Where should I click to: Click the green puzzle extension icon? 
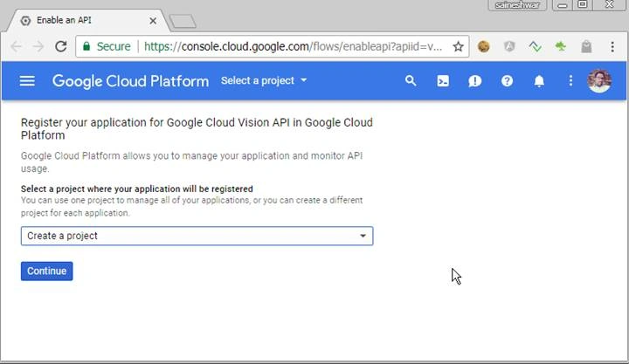tap(560, 46)
